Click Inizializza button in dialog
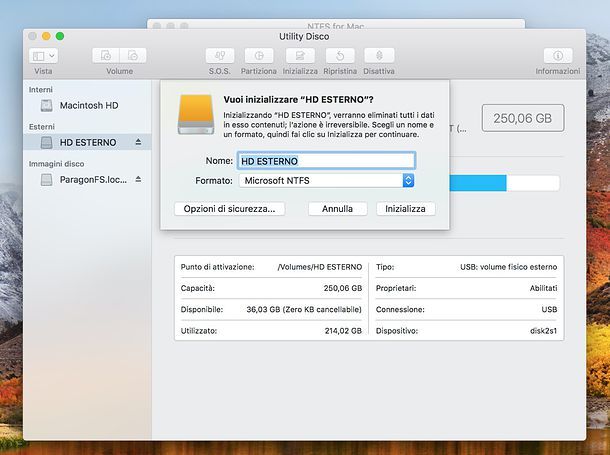610x455 pixels. click(405, 209)
